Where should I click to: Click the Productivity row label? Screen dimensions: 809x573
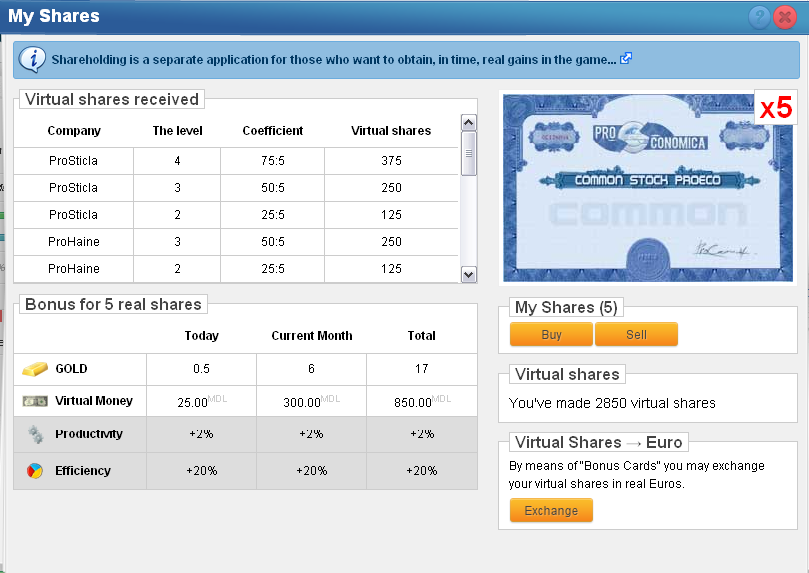tap(89, 434)
